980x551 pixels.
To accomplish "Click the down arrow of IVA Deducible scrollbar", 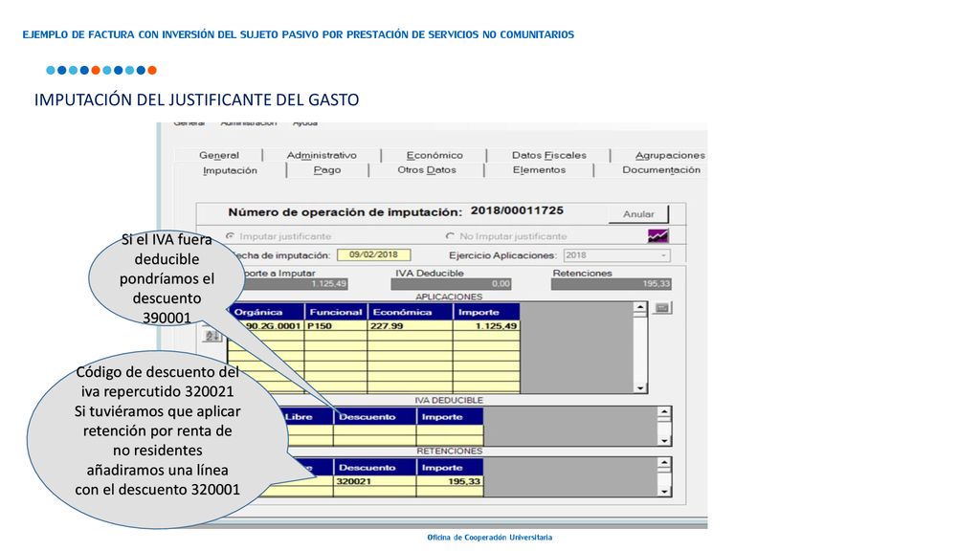I will [664, 440].
